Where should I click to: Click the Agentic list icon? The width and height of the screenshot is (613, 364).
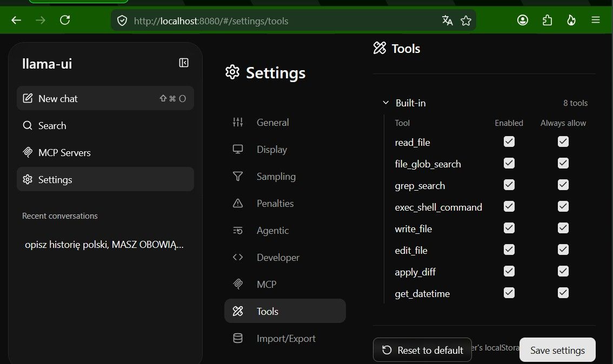238,231
